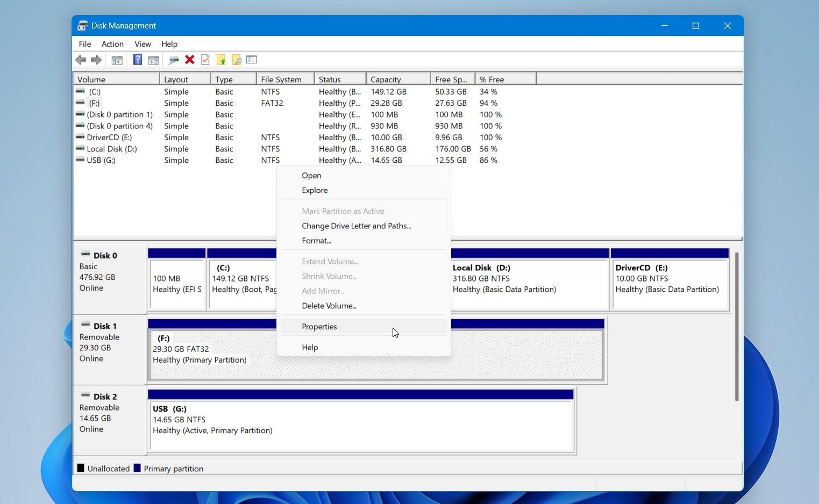819x504 pixels.
Task: Sort by the % Free column header
Action: pyautogui.click(x=505, y=79)
